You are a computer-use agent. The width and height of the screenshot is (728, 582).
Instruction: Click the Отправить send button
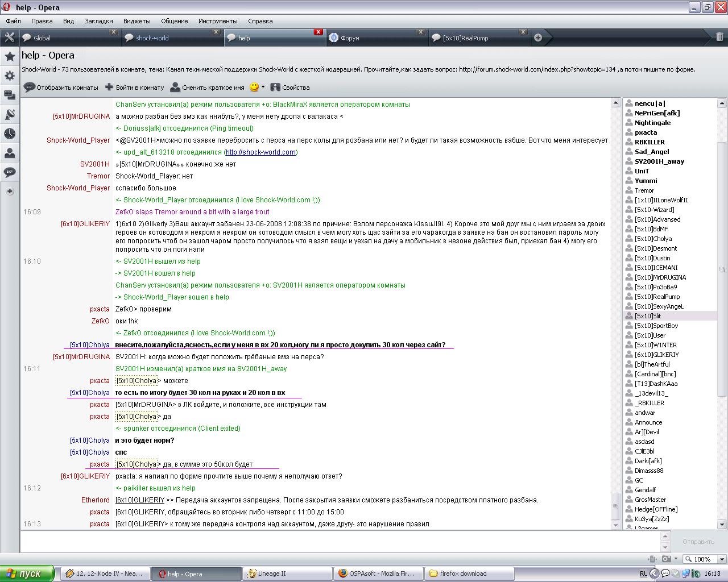[x=698, y=542]
